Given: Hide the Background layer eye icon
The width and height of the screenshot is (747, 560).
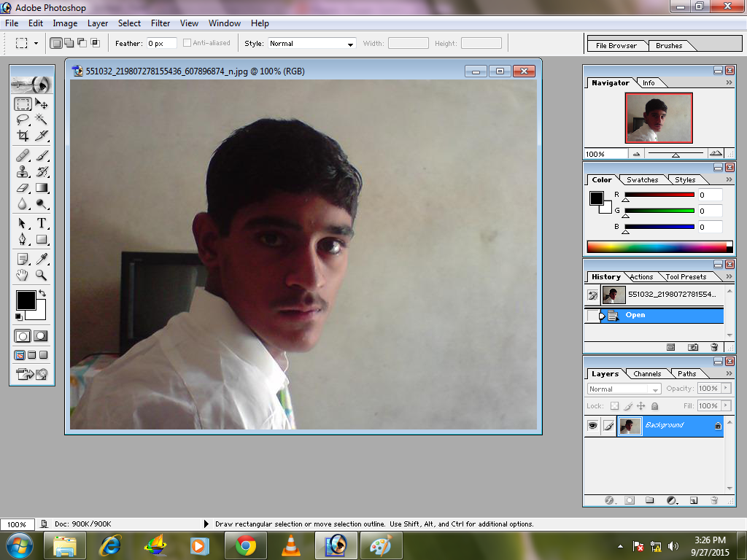Looking at the screenshot, I should pyautogui.click(x=592, y=425).
